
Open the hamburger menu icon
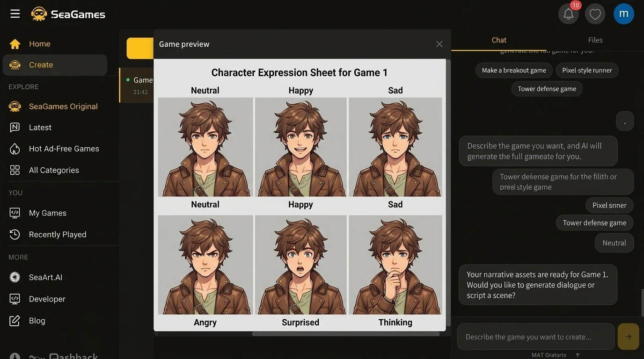point(15,14)
